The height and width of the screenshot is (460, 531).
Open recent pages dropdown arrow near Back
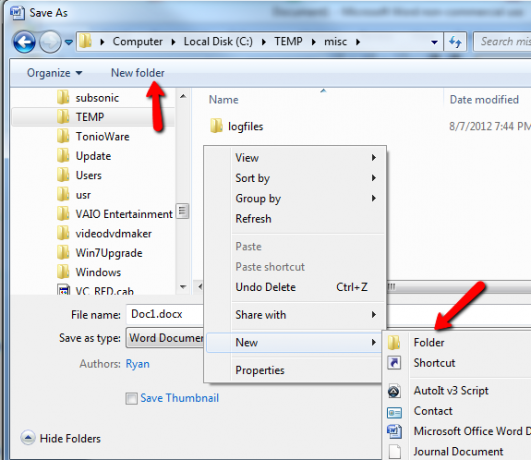tap(69, 42)
